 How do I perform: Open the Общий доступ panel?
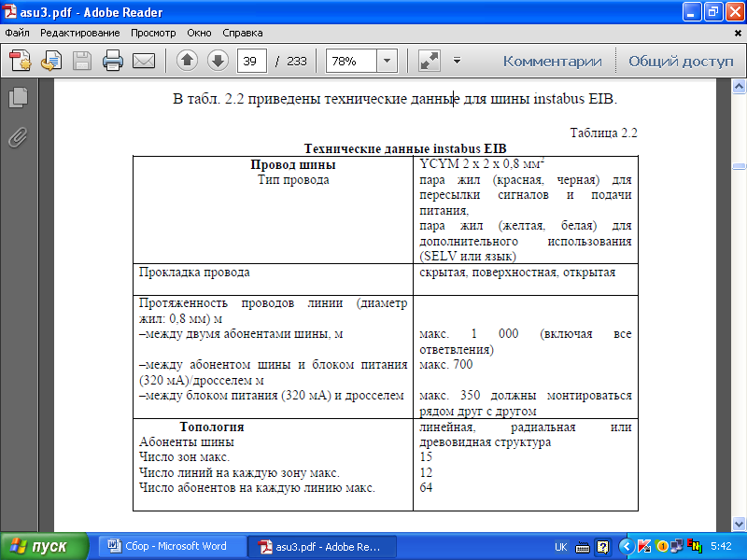tap(681, 62)
